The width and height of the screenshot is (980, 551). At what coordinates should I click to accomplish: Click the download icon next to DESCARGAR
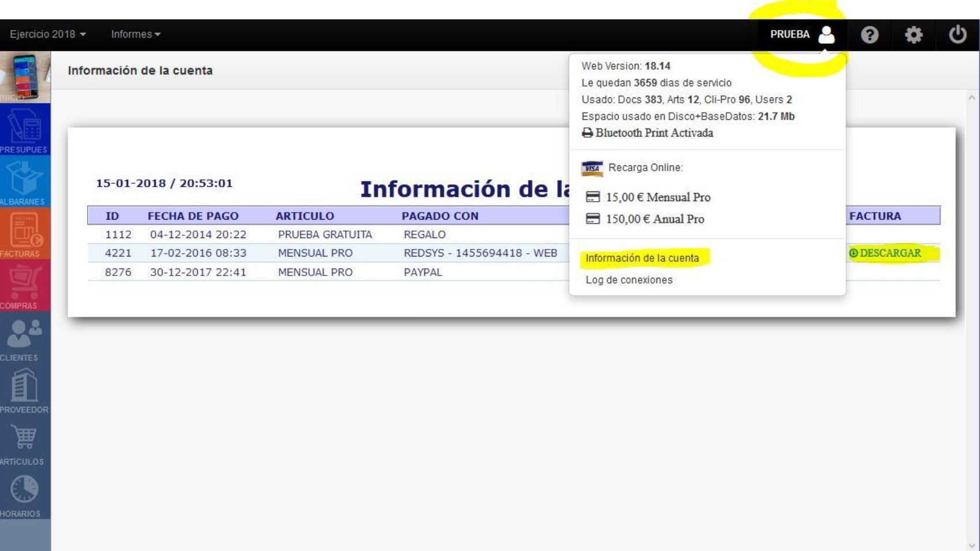(x=853, y=253)
